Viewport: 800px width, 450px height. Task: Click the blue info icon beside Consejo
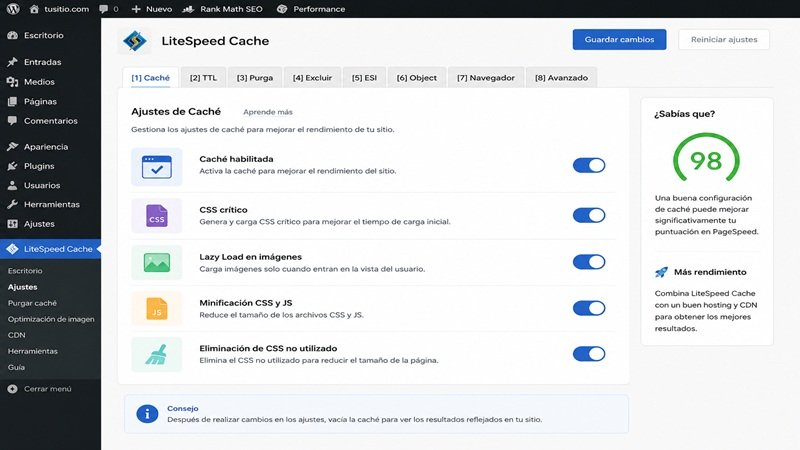click(x=147, y=413)
